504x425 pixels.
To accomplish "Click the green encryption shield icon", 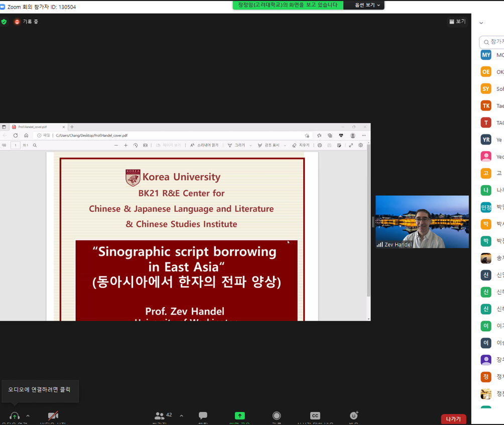I will [5, 22].
